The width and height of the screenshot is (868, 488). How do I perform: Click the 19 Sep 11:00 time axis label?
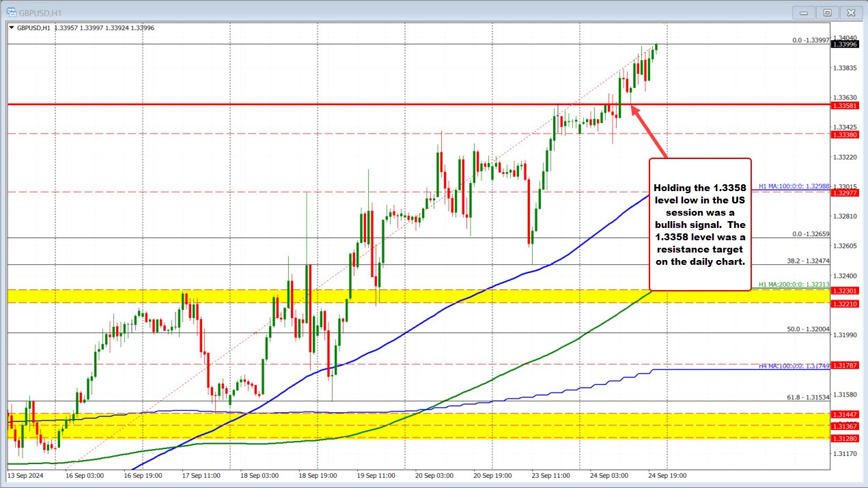tap(377, 475)
